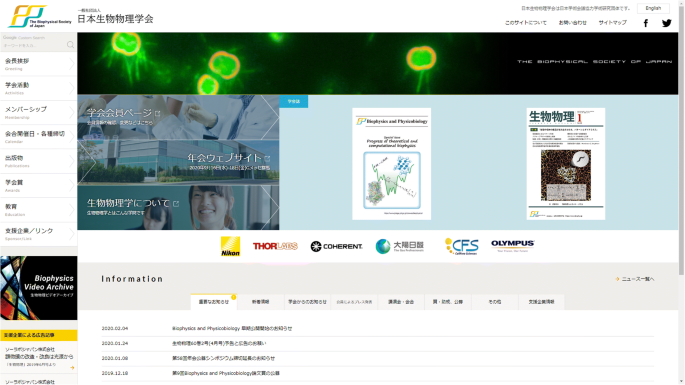Select the 新着情報 information tab
The height and width of the screenshot is (385, 685).
pyautogui.click(x=260, y=302)
